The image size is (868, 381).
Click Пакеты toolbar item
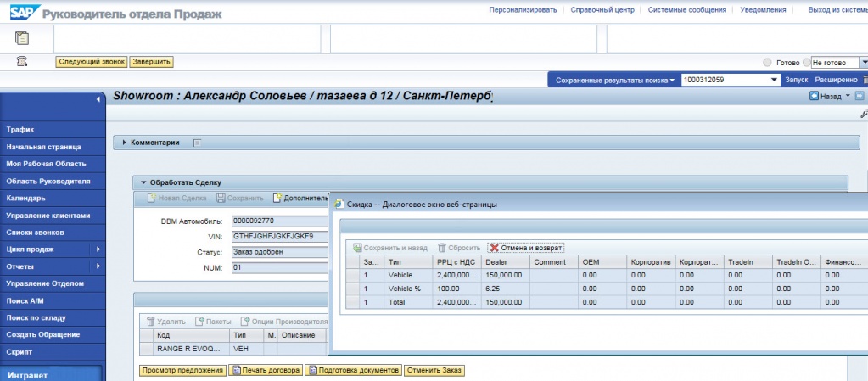pos(213,322)
